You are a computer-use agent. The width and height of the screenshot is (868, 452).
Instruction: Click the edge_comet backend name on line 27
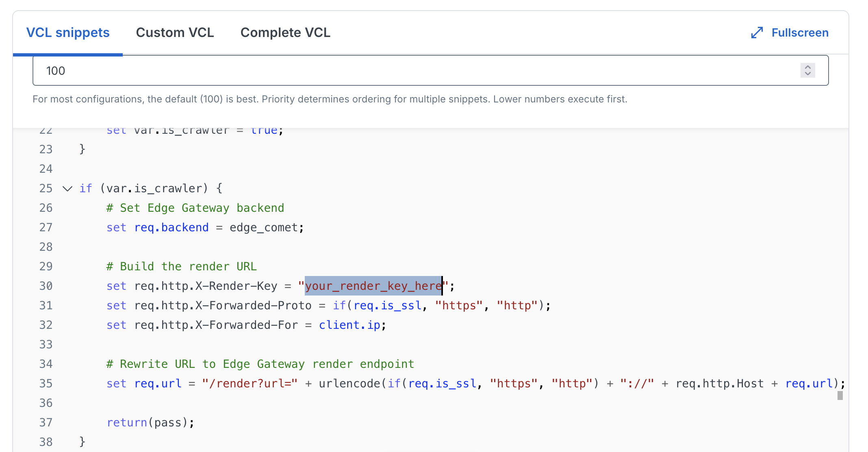264,227
